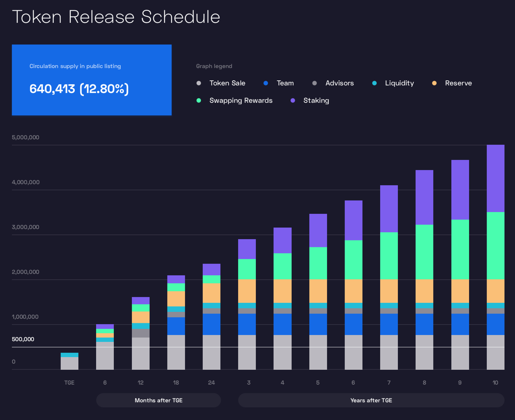Screen dimensions: 515x420
Task: Click the 640,413 (12.80%) supply value
Action: tap(79, 89)
